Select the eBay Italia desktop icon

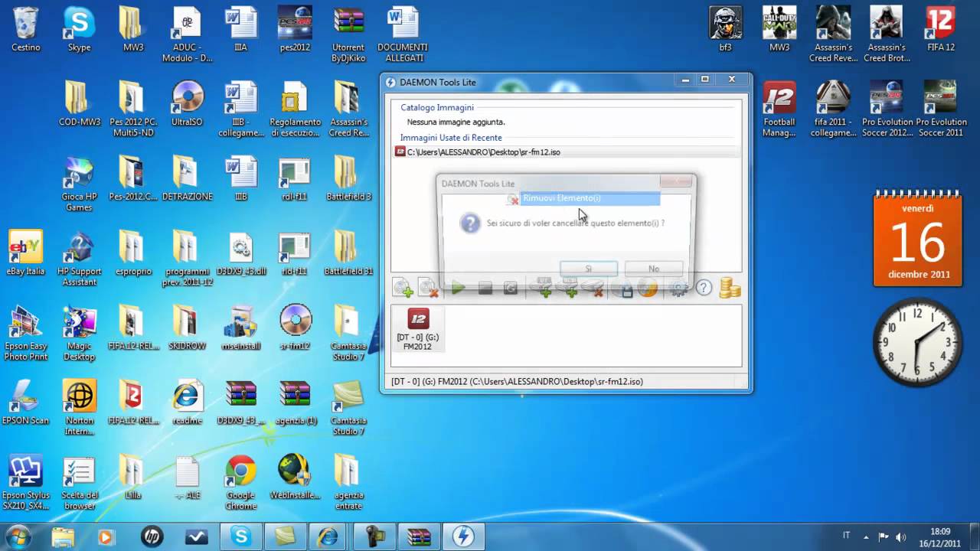coord(26,253)
